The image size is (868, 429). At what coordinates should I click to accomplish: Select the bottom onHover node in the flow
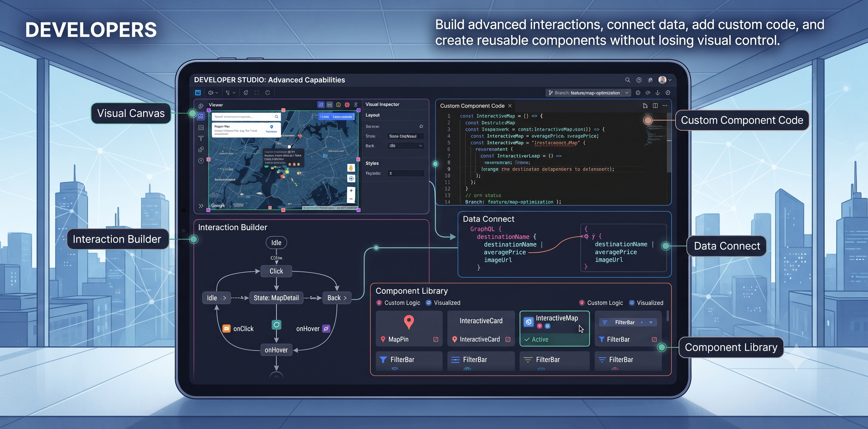(x=276, y=350)
